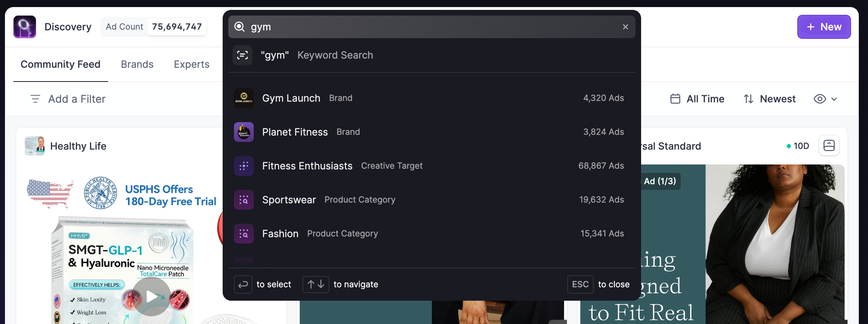The width and height of the screenshot is (868, 324).
Task: Open the All Time date range
Action: click(697, 99)
